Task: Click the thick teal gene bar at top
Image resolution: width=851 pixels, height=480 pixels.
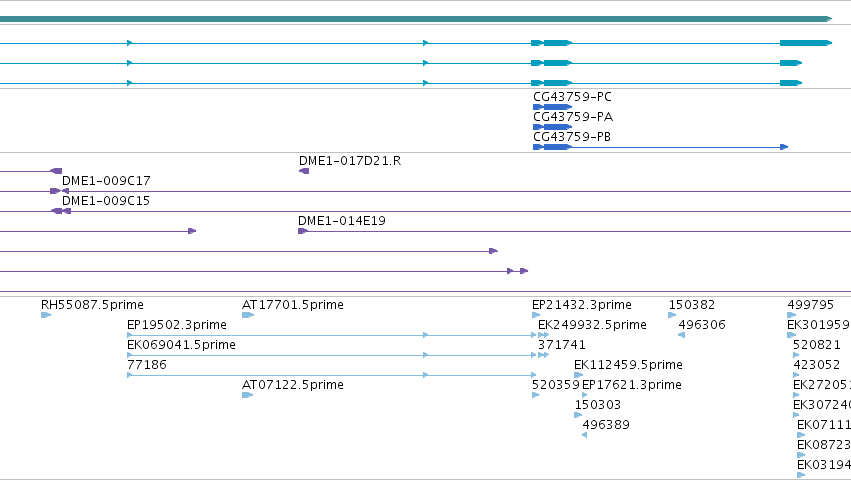Action: tap(416, 19)
